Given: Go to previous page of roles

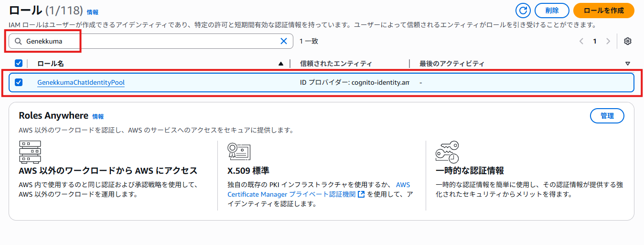Looking at the screenshot, I should (x=581, y=41).
